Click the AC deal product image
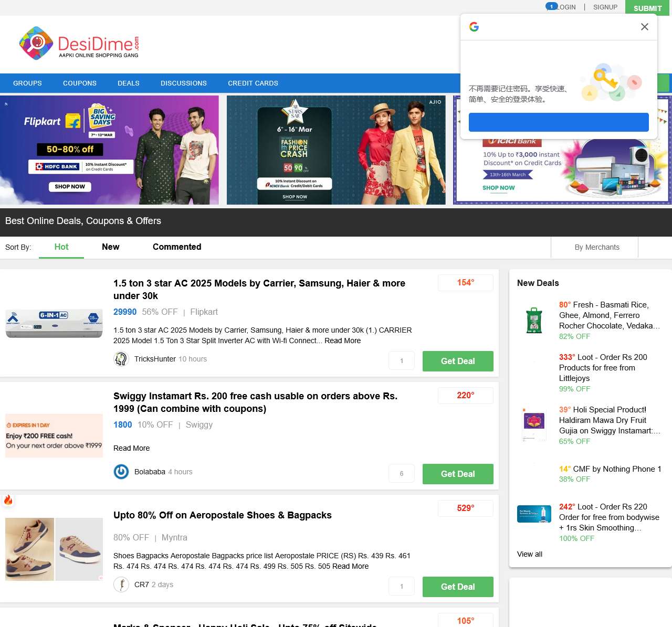 (54, 323)
